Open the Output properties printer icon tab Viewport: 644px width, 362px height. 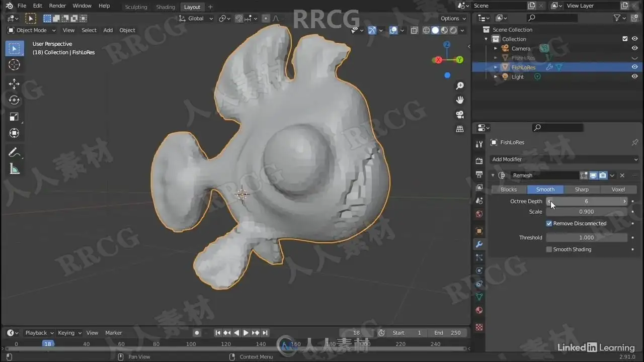point(479,174)
